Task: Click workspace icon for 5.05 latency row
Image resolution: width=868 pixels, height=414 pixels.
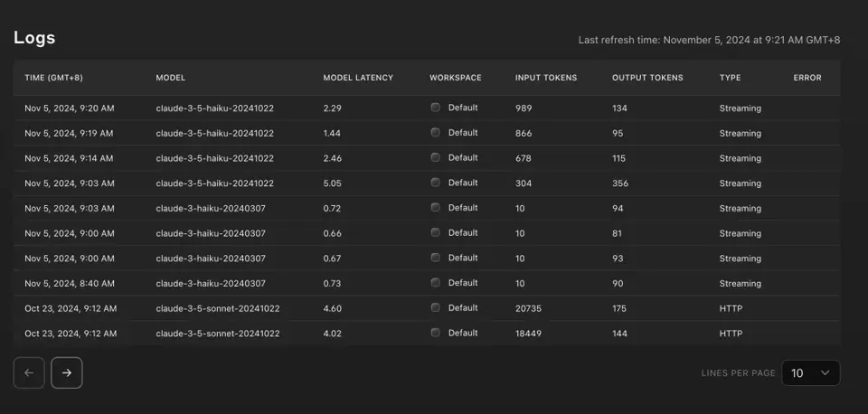Action: click(436, 182)
